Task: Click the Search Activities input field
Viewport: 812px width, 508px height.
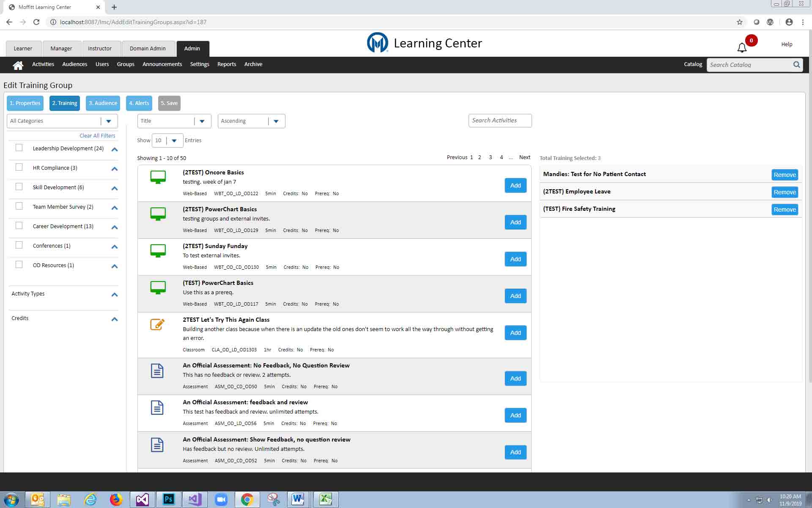Action: (x=499, y=121)
